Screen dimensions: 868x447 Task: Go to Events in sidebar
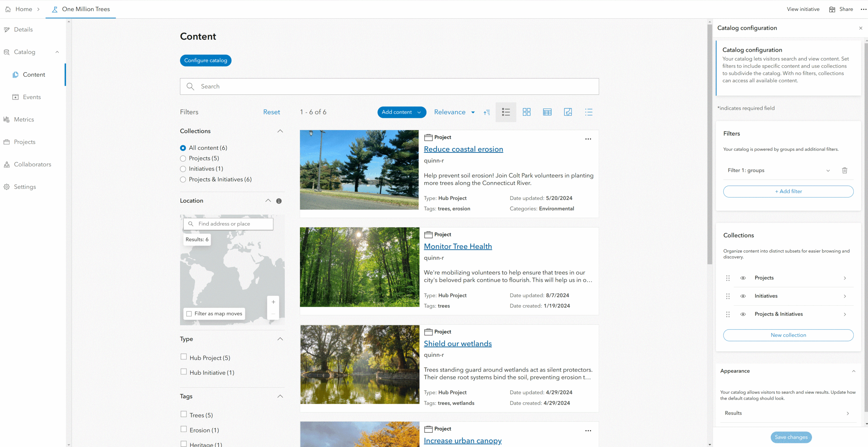coord(32,97)
